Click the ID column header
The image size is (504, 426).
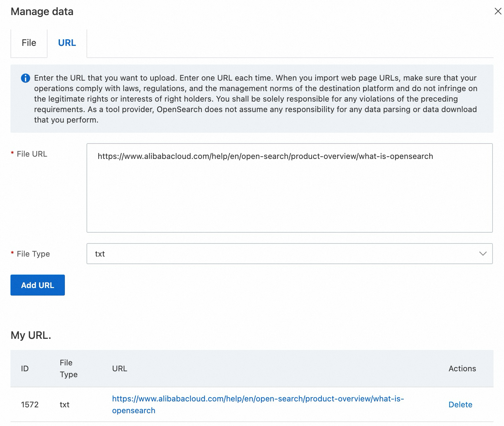pyautogui.click(x=25, y=369)
